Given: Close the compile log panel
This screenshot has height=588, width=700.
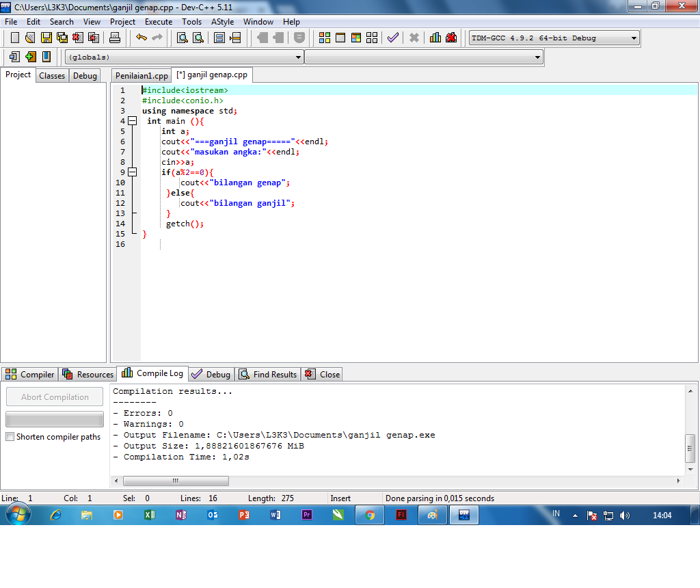Looking at the screenshot, I should pyautogui.click(x=321, y=374).
